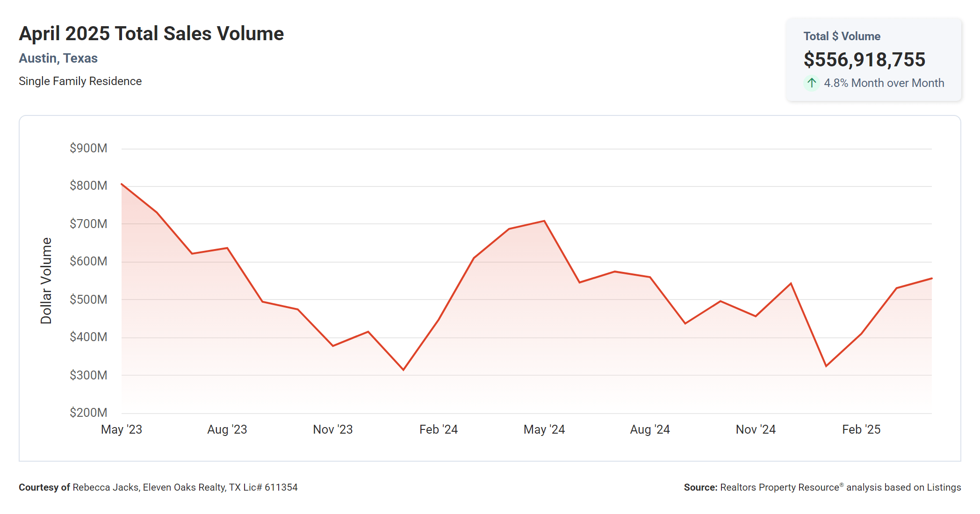Click the Feb '25 x-axis label
The width and height of the screenshot is (980, 514).
tap(861, 429)
